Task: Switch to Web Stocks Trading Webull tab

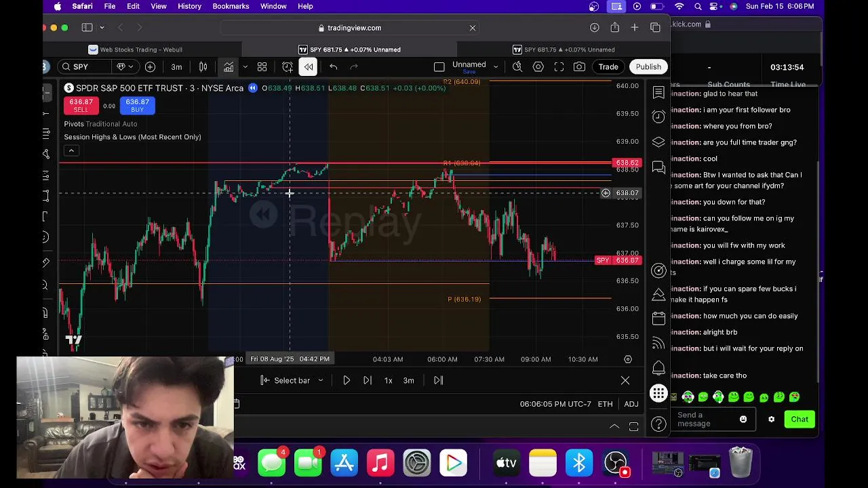Action: click(141, 49)
